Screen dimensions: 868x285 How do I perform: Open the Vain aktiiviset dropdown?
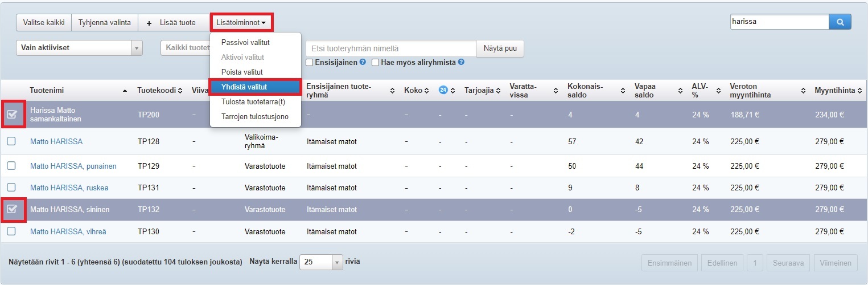pos(79,48)
